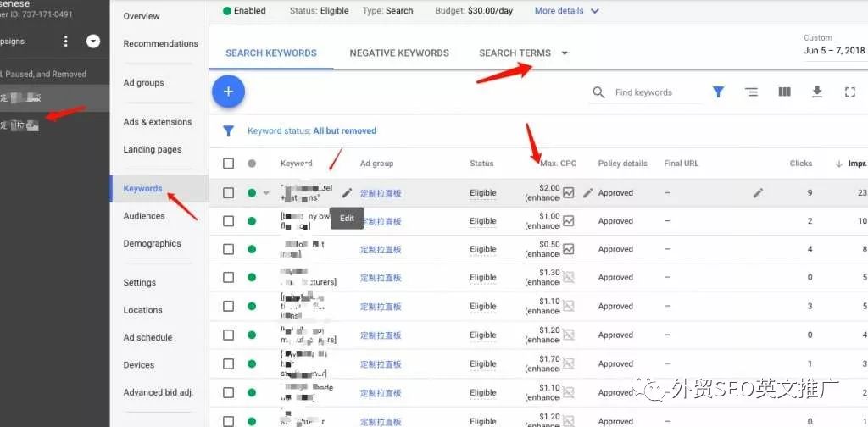
Task: Open the ad group link in first row
Action: (x=381, y=193)
